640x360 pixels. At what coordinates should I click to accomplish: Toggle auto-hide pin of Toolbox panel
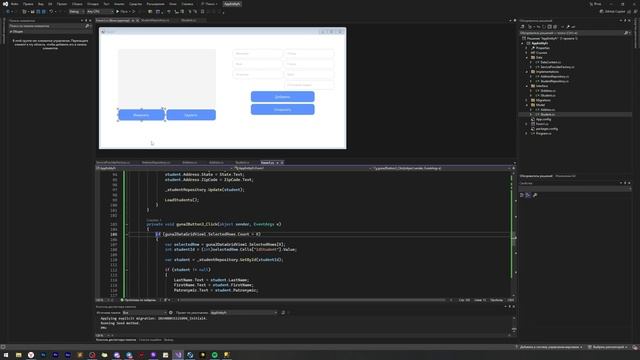86,20
